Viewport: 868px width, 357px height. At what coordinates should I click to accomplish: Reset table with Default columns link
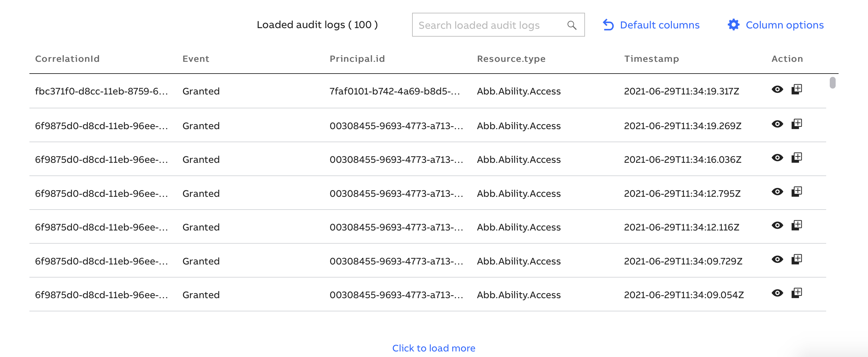tap(659, 25)
